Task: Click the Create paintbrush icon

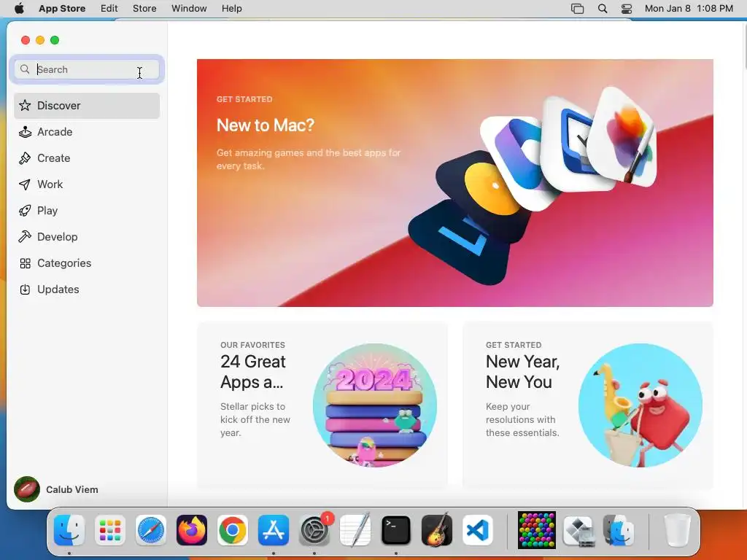Action: [x=25, y=158]
